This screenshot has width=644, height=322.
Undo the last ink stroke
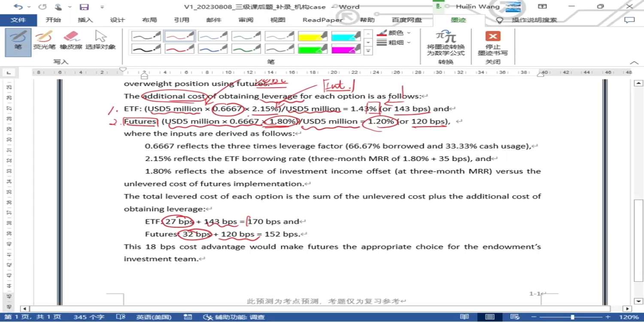(18, 7)
